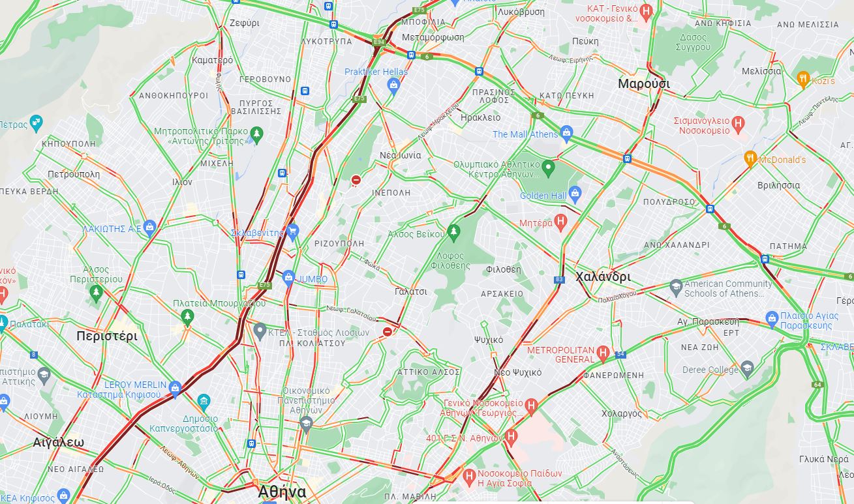Open the American Community Schools marker
The height and width of the screenshot is (504, 854).
[676, 287]
